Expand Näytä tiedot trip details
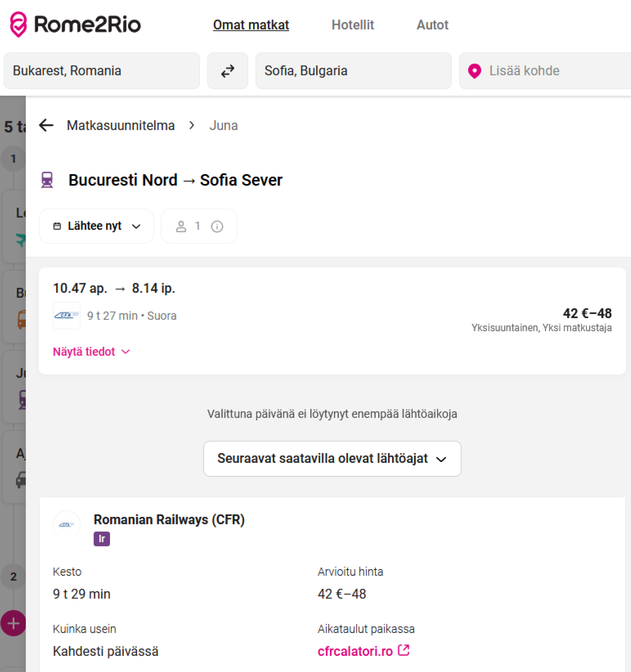 (x=91, y=352)
